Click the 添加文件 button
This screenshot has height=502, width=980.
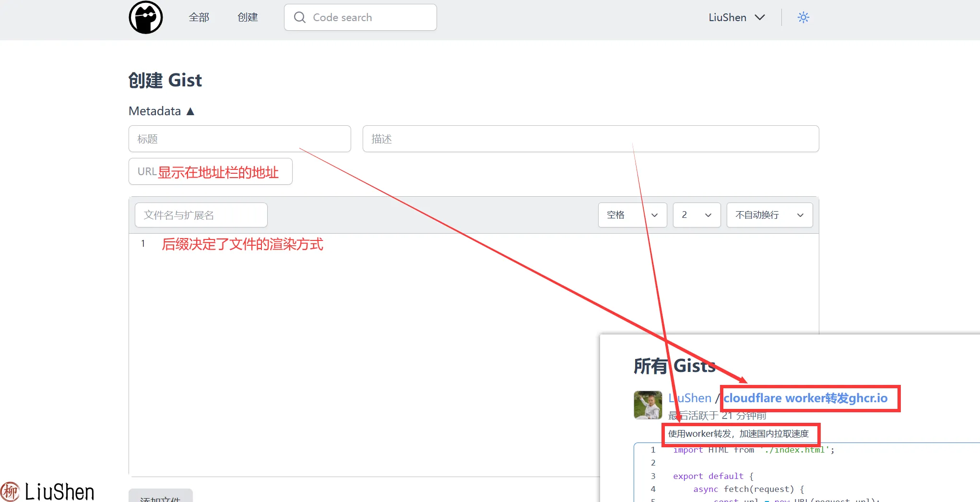coord(160,497)
